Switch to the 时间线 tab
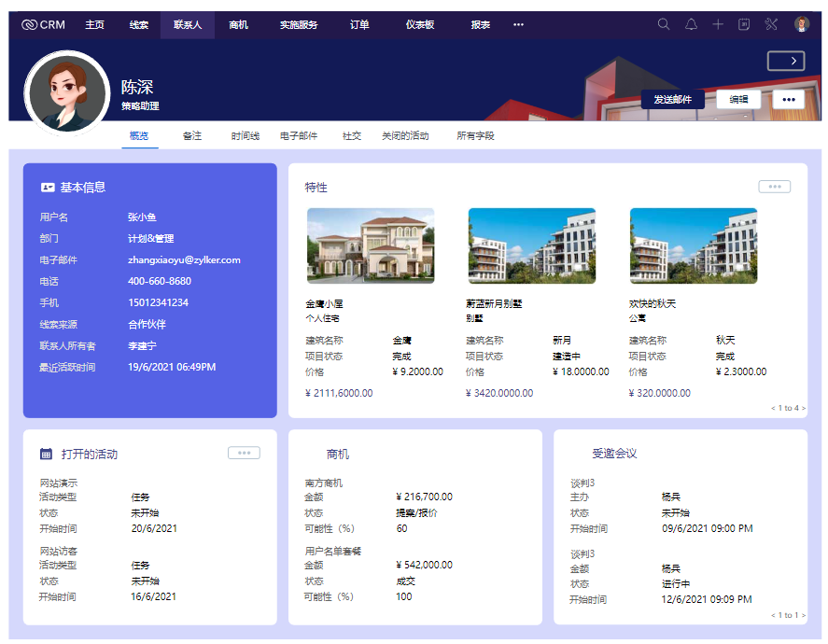 pos(246,135)
